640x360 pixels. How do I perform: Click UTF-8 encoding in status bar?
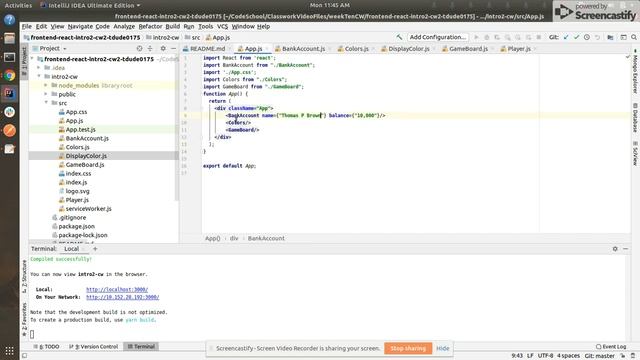pyautogui.click(x=545, y=356)
